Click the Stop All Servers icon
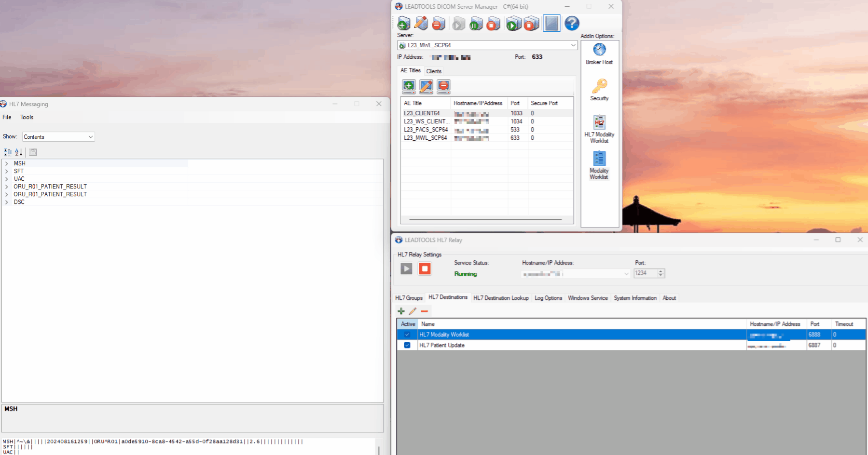Viewport: 868px width, 455px height. (x=531, y=23)
